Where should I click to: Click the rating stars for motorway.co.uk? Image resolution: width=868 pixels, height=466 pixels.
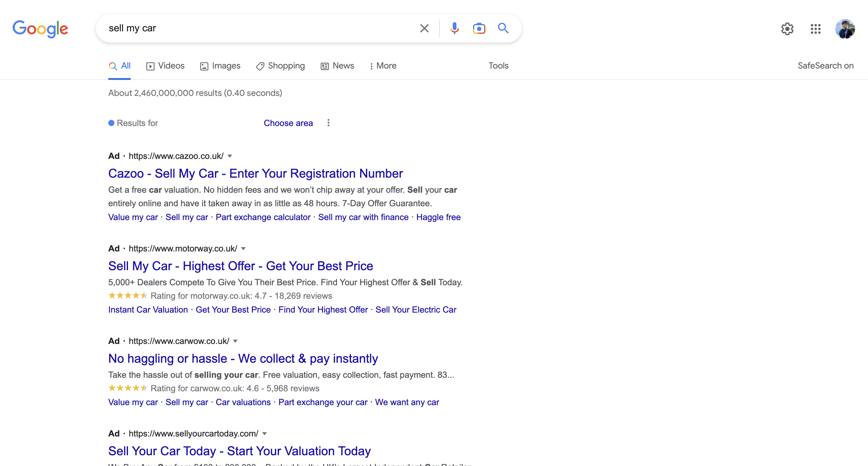(128, 296)
